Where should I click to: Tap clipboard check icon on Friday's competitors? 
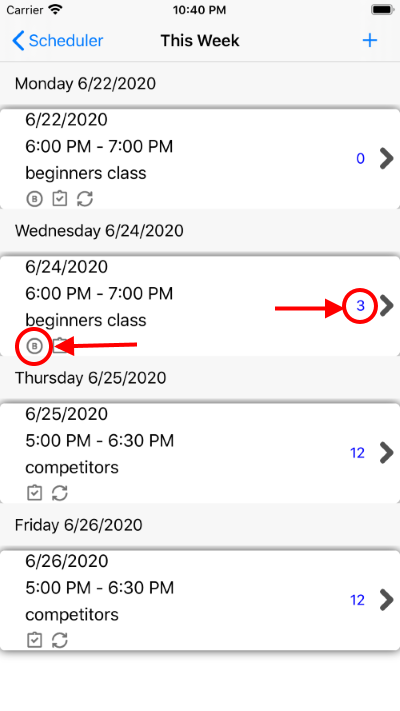tap(34, 640)
